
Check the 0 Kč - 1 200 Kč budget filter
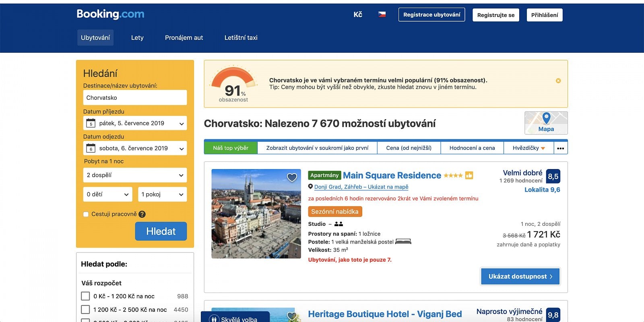point(85,296)
